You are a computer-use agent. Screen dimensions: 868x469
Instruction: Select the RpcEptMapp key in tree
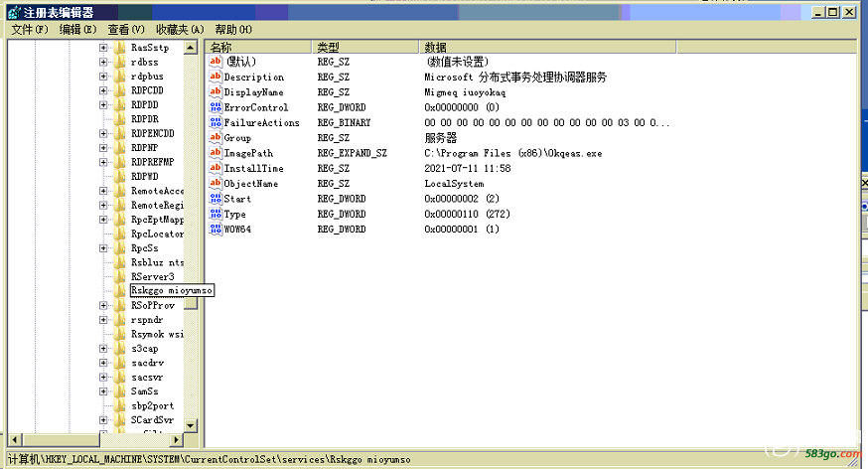click(x=157, y=220)
